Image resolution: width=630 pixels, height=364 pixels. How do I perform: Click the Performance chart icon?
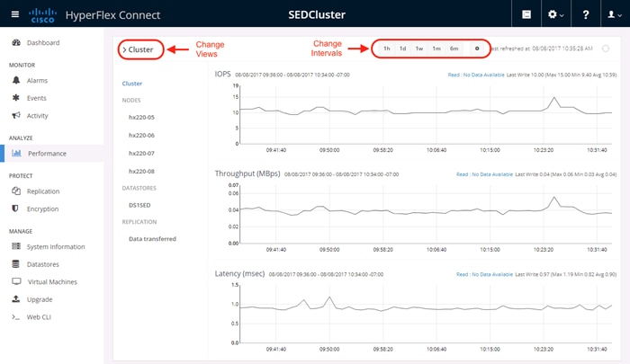pyautogui.click(x=16, y=153)
